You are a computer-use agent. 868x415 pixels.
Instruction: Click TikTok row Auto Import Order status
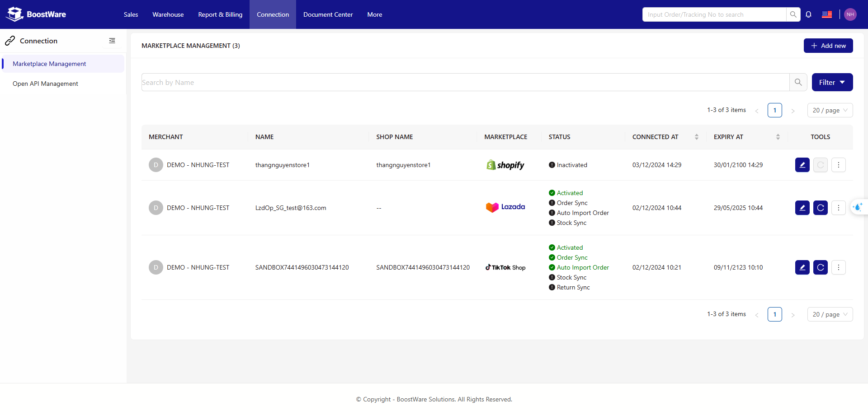pos(579,267)
